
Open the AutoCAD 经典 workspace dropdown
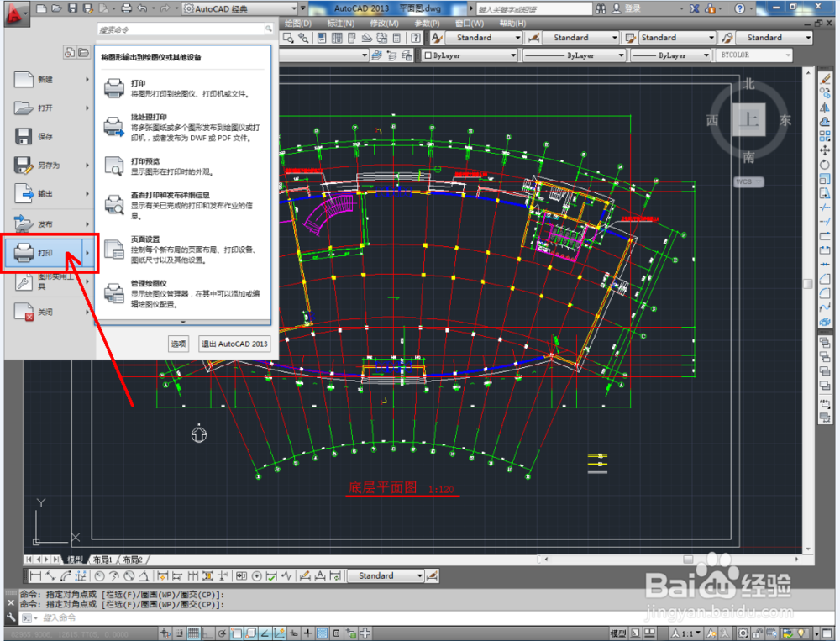(x=240, y=8)
